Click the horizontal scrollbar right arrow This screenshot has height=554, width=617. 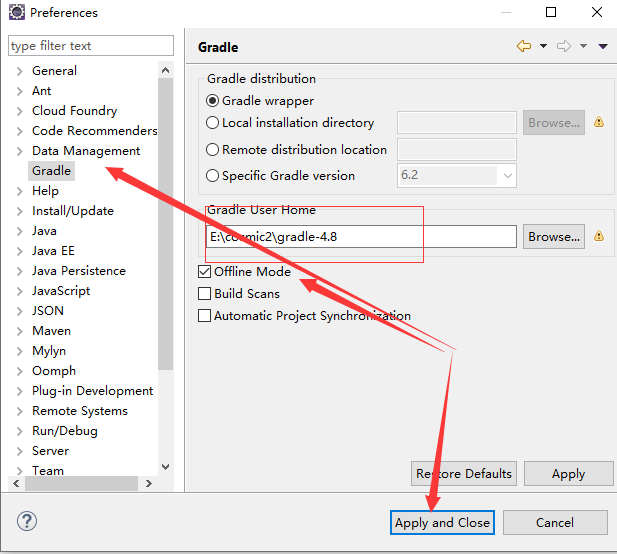click(148, 483)
